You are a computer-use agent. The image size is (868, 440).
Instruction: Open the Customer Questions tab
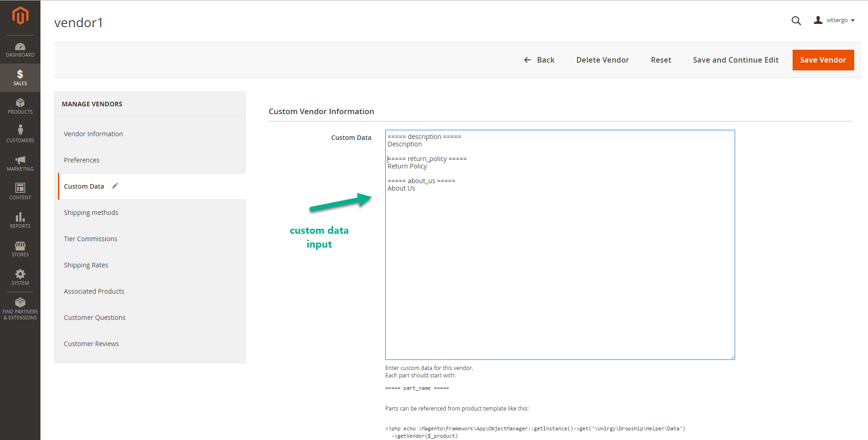[x=150, y=318]
